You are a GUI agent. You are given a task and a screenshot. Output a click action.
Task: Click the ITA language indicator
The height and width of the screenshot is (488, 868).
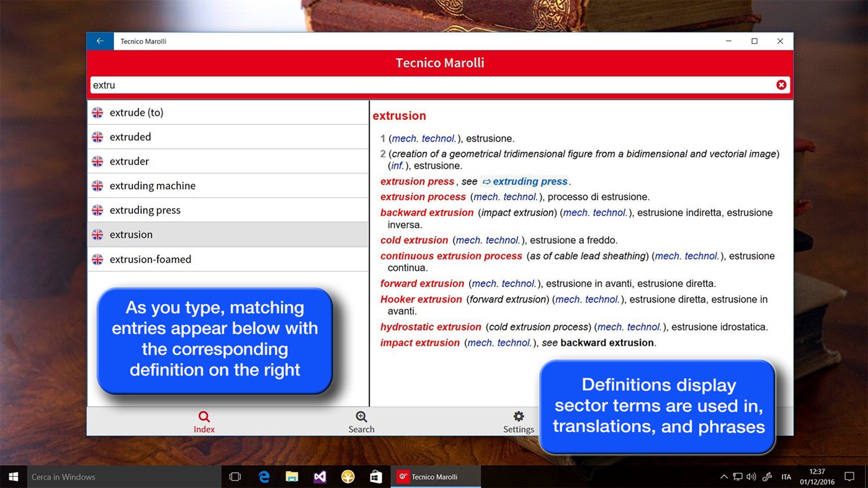click(x=786, y=476)
